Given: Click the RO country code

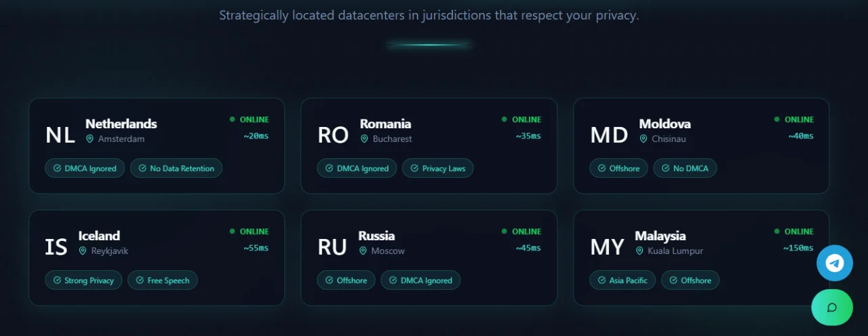Looking at the screenshot, I should tap(333, 135).
